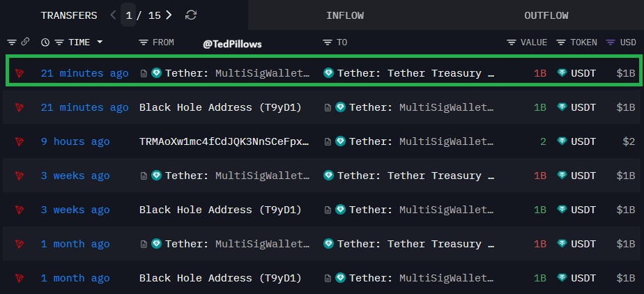Viewport: 644px width, 294px height.
Task: Open the FROM column filter
Action: [x=144, y=42]
